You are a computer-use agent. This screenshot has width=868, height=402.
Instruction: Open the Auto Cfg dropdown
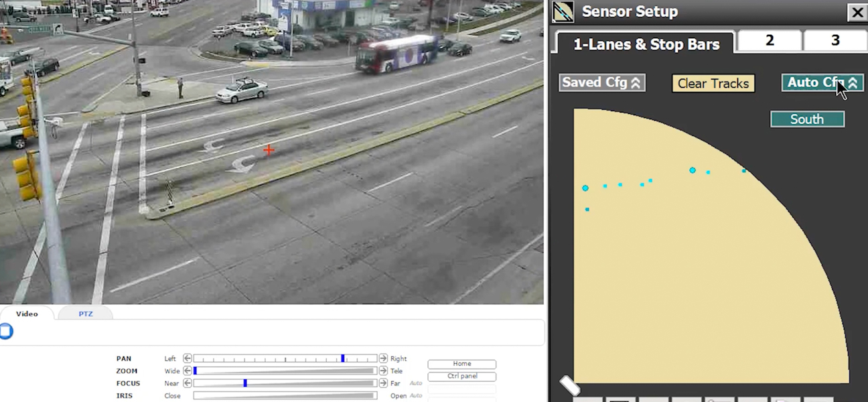(822, 82)
